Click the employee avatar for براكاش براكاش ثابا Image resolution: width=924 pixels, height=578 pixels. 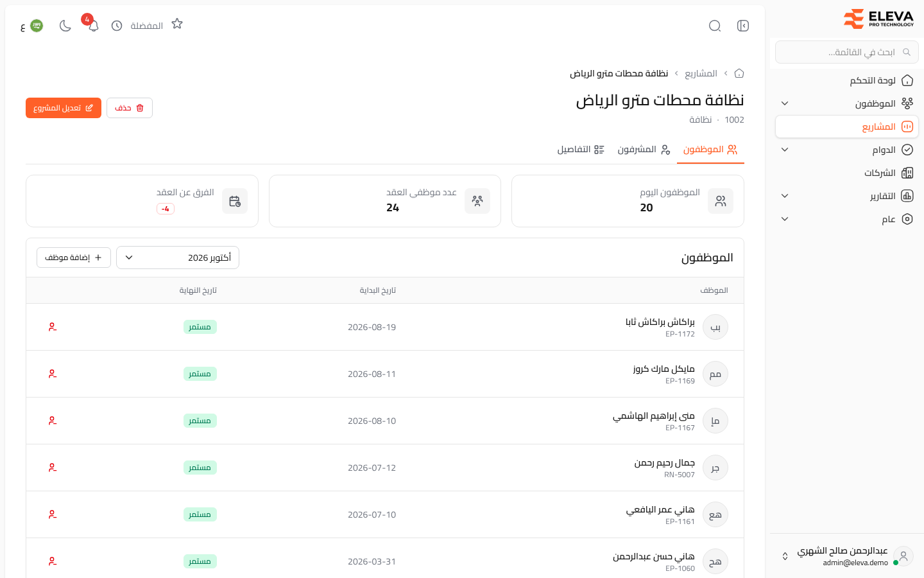pyautogui.click(x=715, y=327)
